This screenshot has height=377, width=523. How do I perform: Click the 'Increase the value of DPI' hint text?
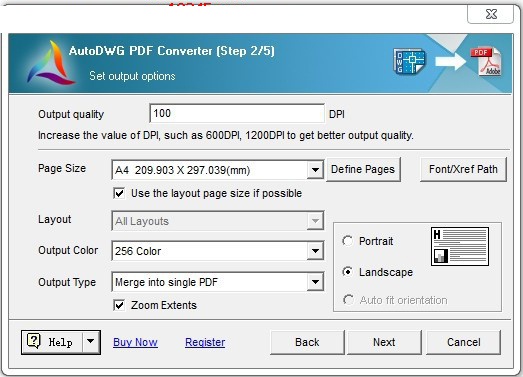pos(226,135)
